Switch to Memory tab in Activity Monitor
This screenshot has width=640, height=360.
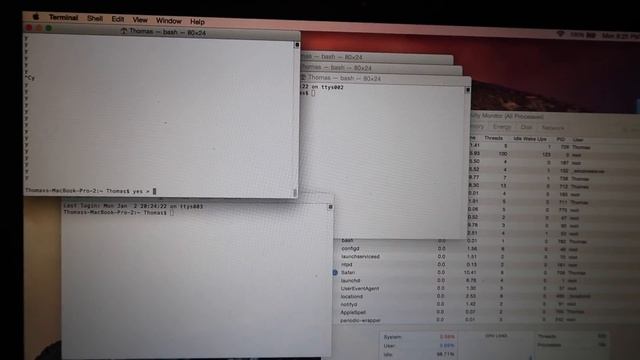pyautogui.click(x=478, y=127)
